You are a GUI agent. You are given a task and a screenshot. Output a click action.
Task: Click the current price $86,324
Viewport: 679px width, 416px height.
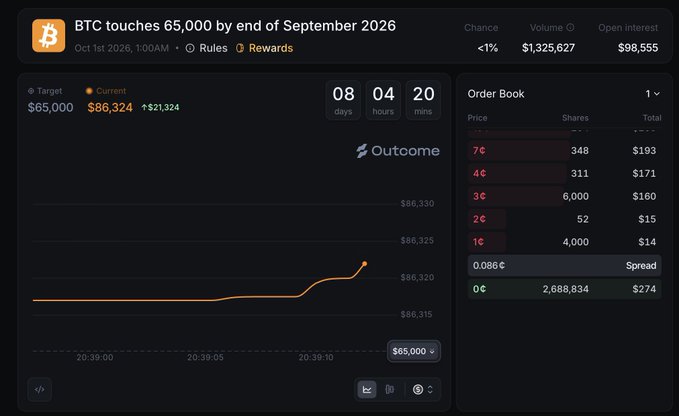click(x=110, y=107)
